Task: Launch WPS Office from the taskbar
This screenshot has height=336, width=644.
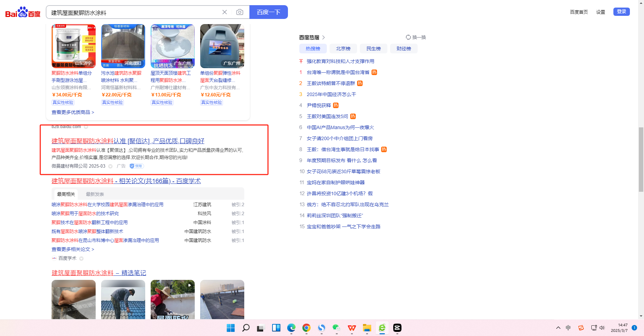Action: point(352,328)
